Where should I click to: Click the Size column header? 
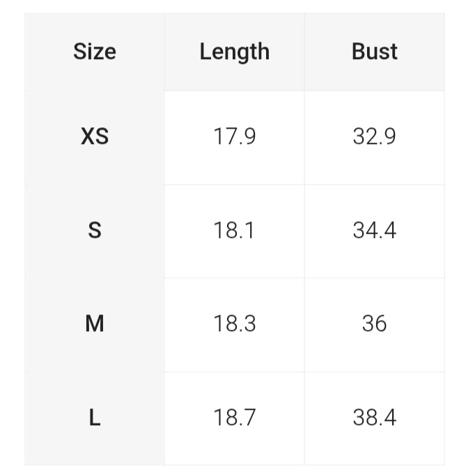95,51
